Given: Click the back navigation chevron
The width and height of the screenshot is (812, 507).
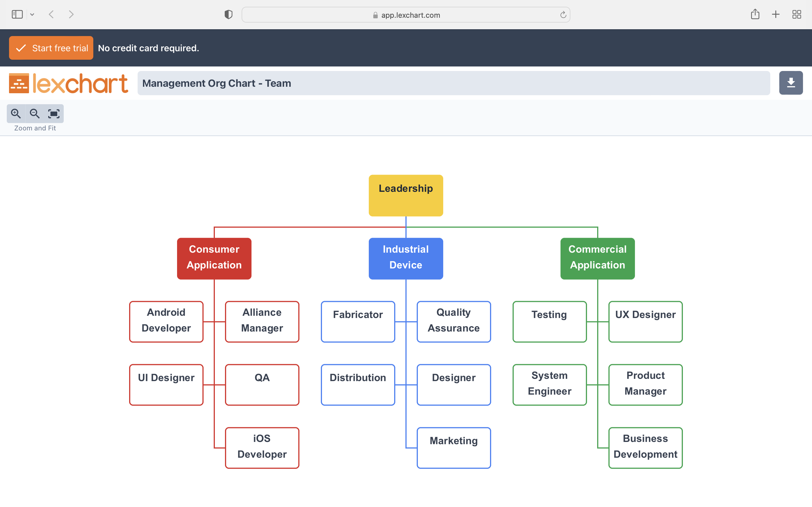Looking at the screenshot, I should (x=51, y=14).
